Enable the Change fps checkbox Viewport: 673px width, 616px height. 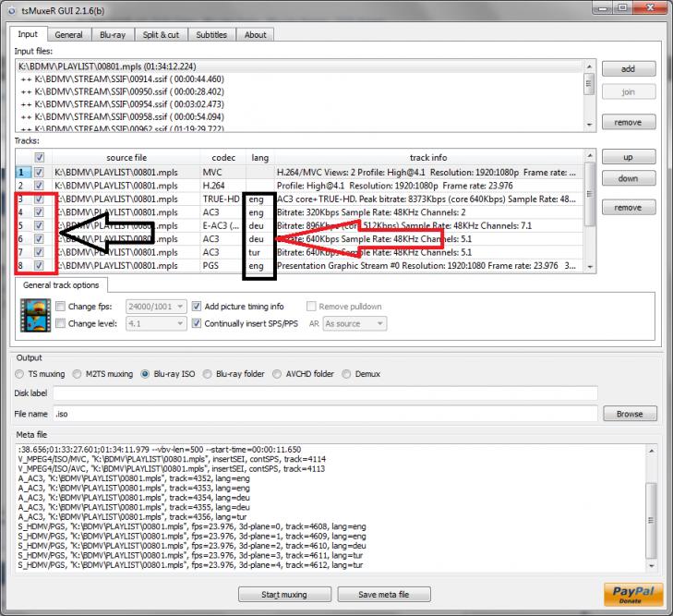pyautogui.click(x=61, y=307)
